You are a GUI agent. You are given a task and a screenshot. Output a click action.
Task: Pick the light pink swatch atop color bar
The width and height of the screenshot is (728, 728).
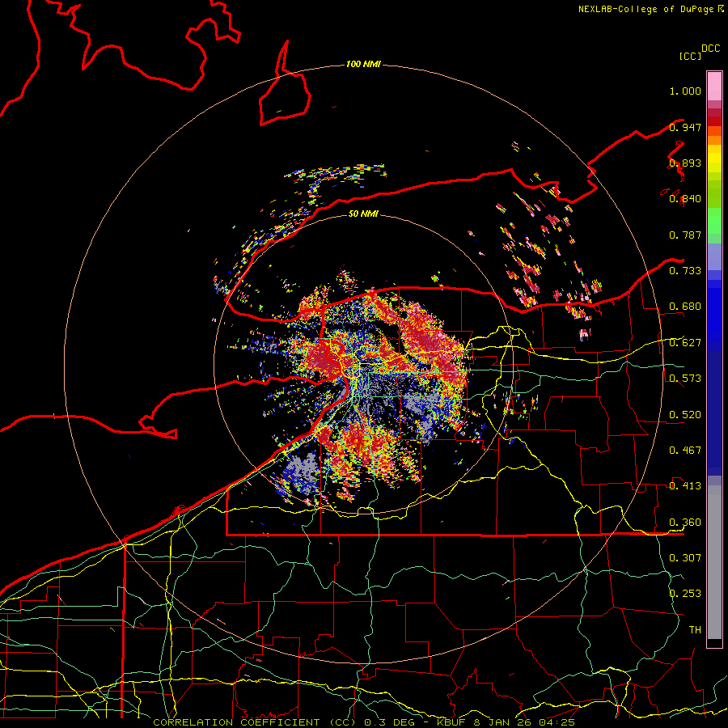(x=714, y=86)
